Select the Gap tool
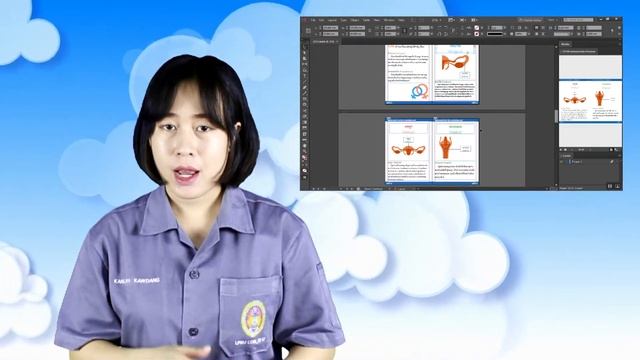The height and width of the screenshot is (360, 640). coord(305,64)
